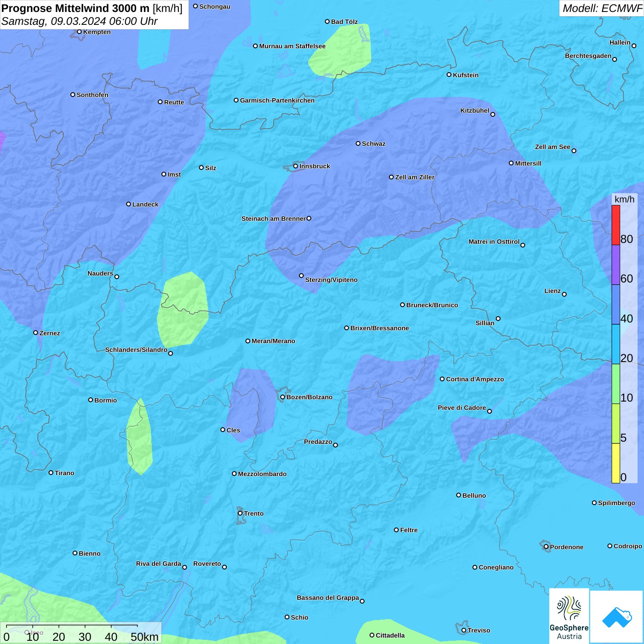Select the Kufstein location dot
Screen dimensions: 644x644
pyautogui.click(x=449, y=75)
